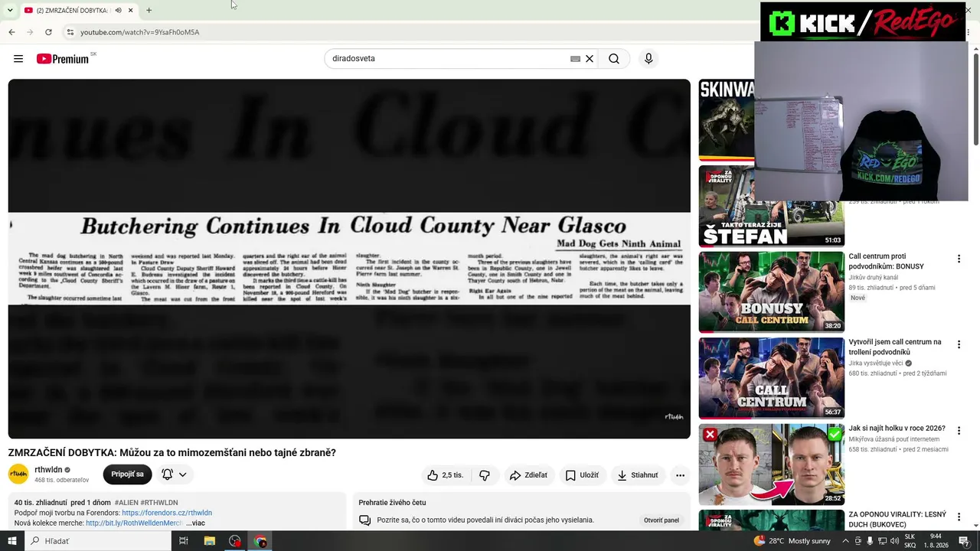The height and width of the screenshot is (551, 980).
Task: Open 'Jak si najít holku' video thumbnail
Action: [772, 465]
